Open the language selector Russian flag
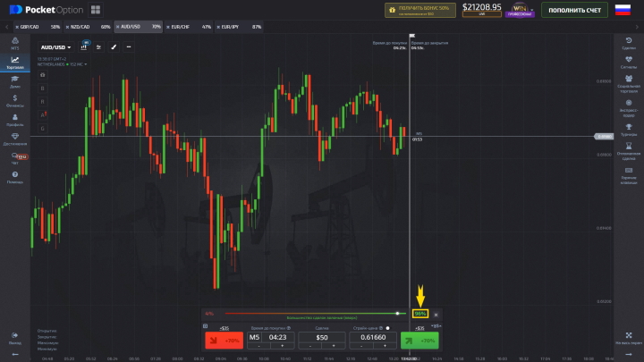 click(x=623, y=10)
